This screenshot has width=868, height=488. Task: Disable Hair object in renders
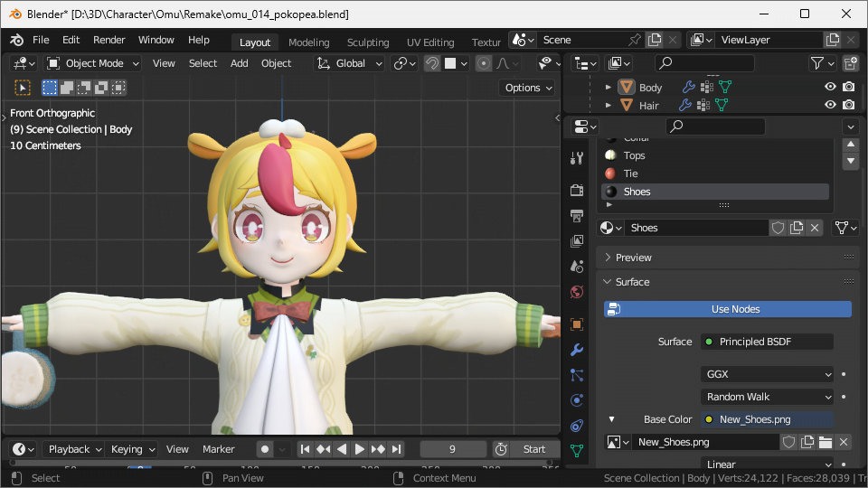[x=848, y=106]
